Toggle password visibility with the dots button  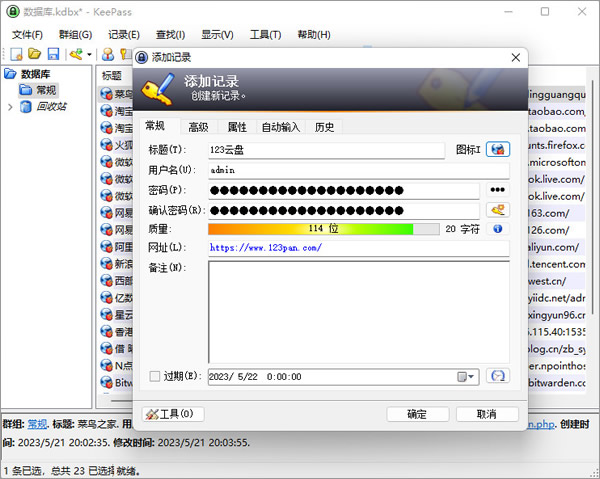497,190
